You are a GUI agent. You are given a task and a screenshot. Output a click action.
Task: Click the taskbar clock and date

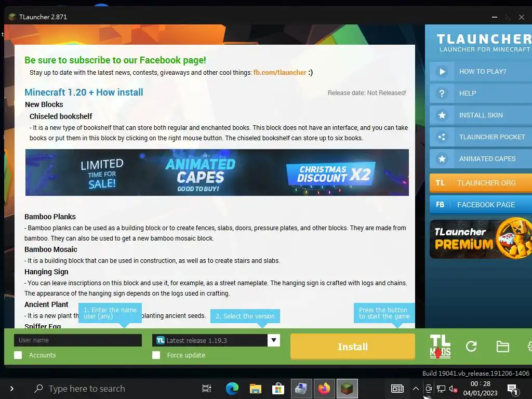click(x=481, y=389)
